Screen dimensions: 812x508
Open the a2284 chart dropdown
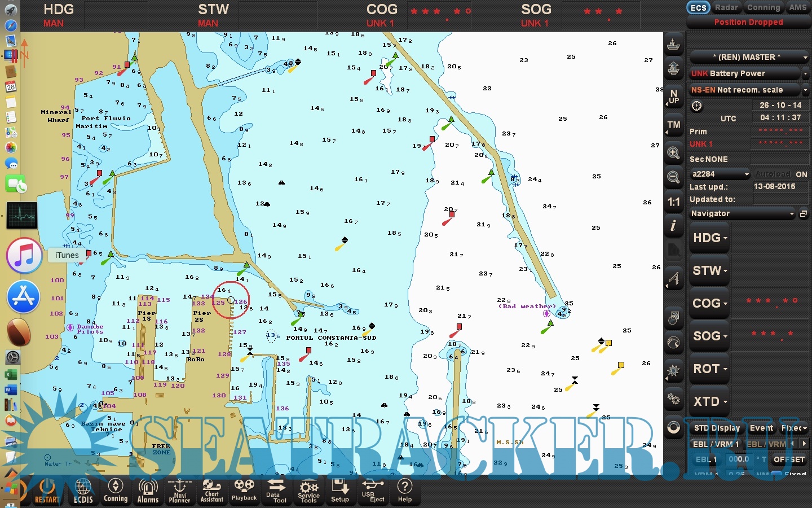720,174
